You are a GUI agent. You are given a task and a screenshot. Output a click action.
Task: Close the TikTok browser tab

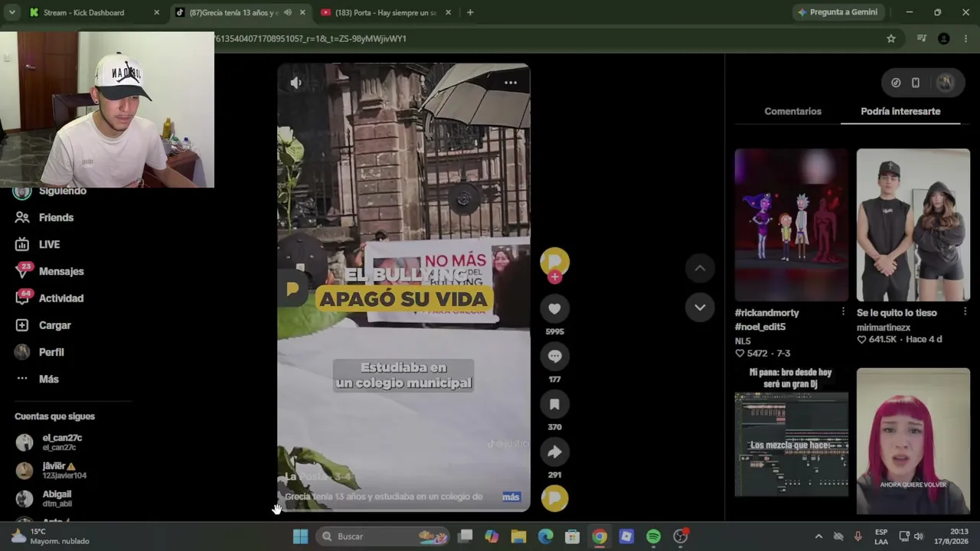(x=302, y=12)
